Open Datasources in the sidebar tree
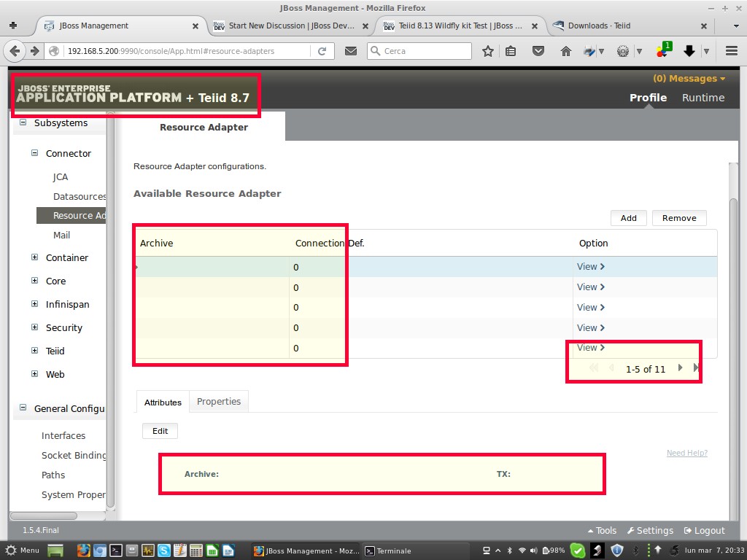 pos(79,196)
